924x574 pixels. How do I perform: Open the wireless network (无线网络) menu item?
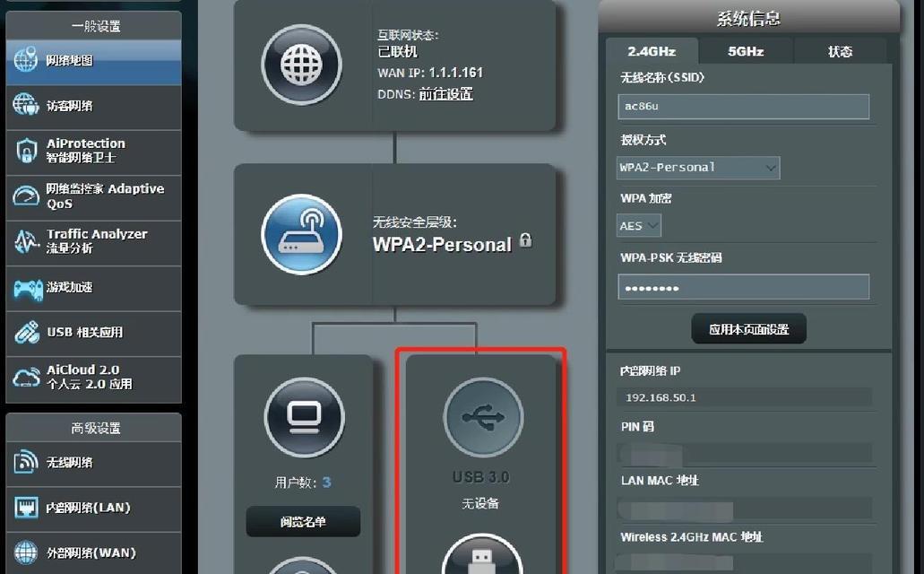tap(94, 464)
